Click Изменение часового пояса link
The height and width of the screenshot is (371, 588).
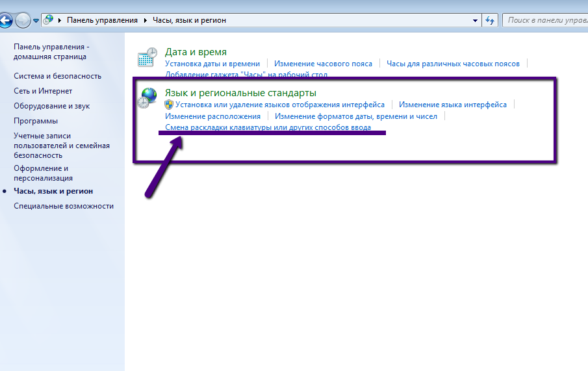point(323,64)
